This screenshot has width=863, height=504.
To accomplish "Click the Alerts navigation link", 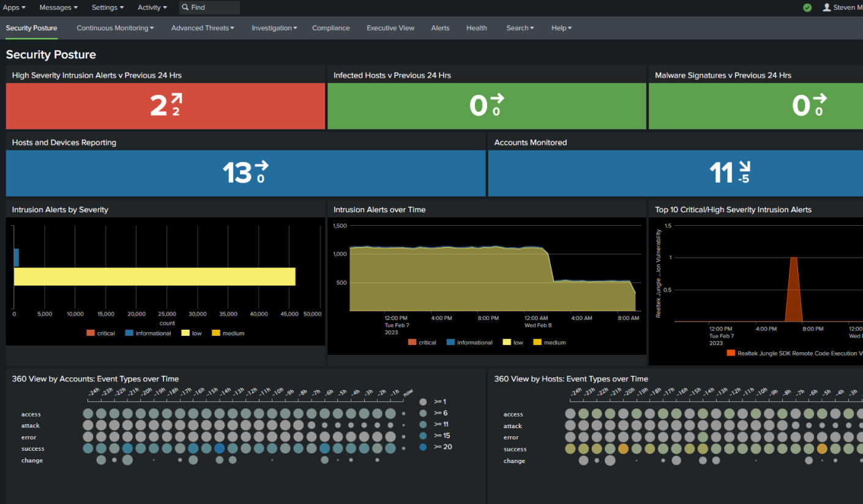I will (x=440, y=28).
